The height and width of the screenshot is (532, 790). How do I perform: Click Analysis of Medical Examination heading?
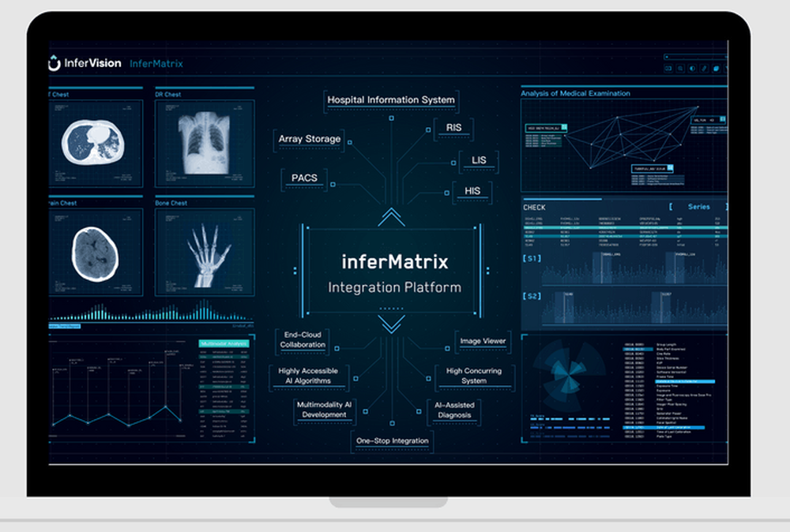tap(575, 93)
